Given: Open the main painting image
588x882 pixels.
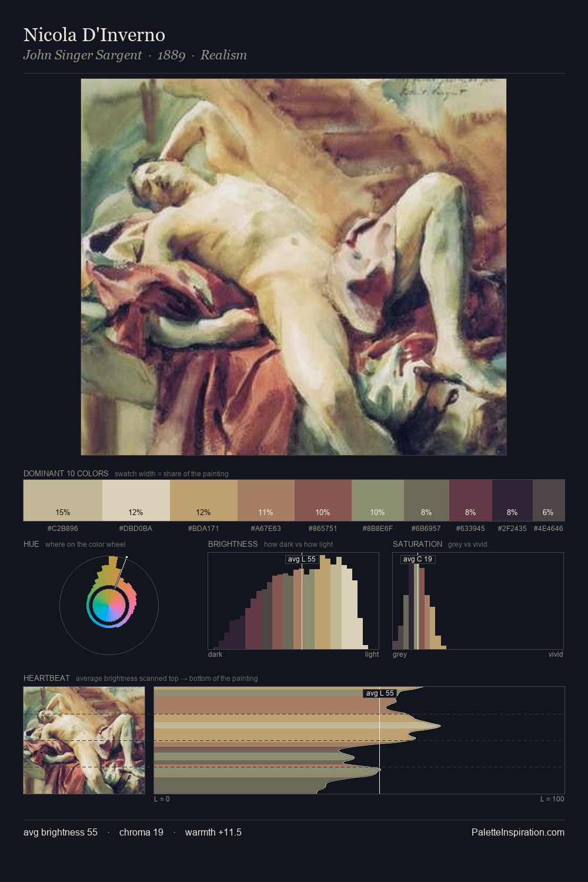Looking at the screenshot, I should (x=293, y=267).
